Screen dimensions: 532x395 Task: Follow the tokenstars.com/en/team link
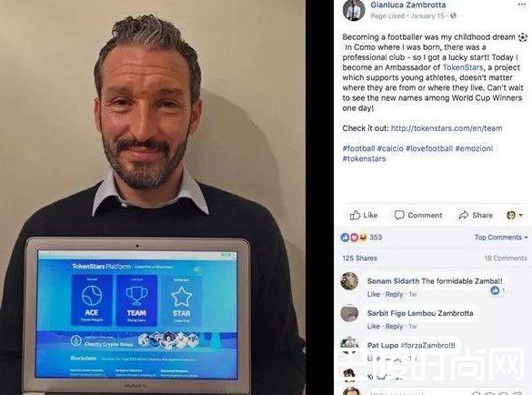tap(447, 128)
